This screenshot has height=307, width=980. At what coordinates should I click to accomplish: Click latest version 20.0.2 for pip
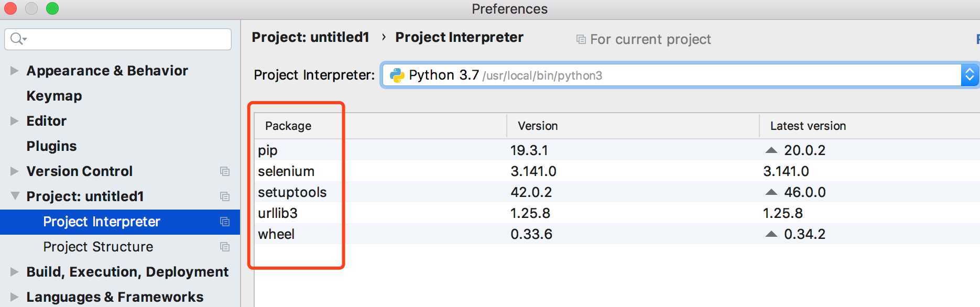click(x=804, y=150)
